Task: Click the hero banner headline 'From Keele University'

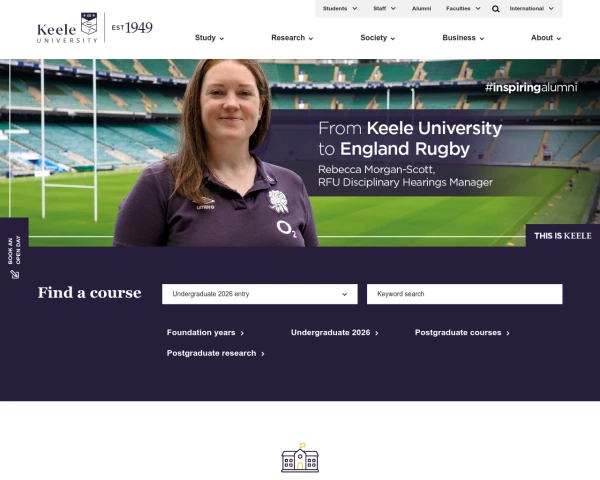Action: click(410, 128)
